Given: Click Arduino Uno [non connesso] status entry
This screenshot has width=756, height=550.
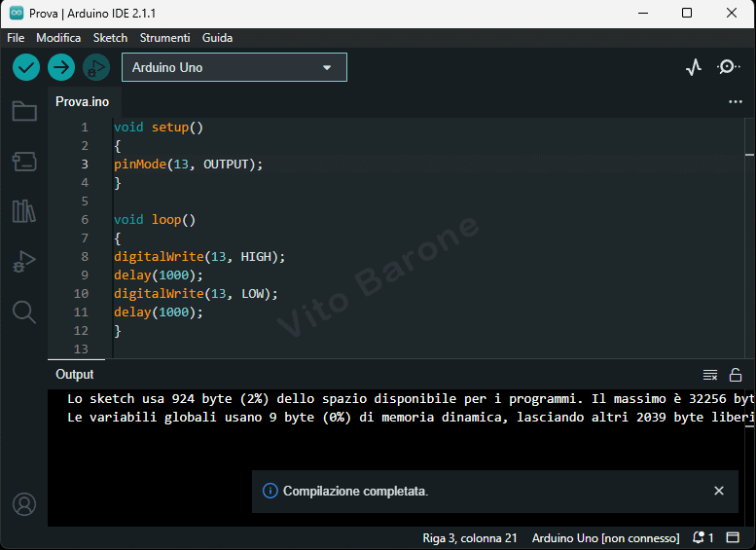Looking at the screenshot, I should pyautogui.click(x=605, y=538).
